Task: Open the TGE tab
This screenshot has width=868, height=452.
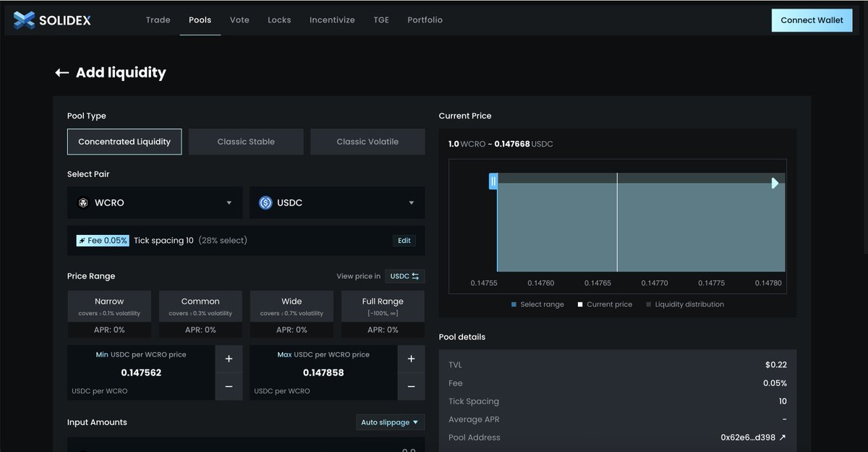Action: [381, 20]
